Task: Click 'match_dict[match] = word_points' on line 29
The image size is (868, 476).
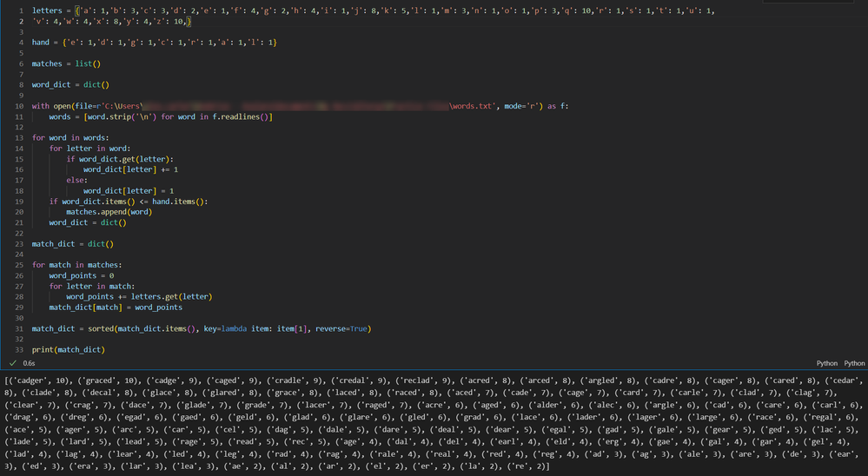Action: [x=116, y=307]
